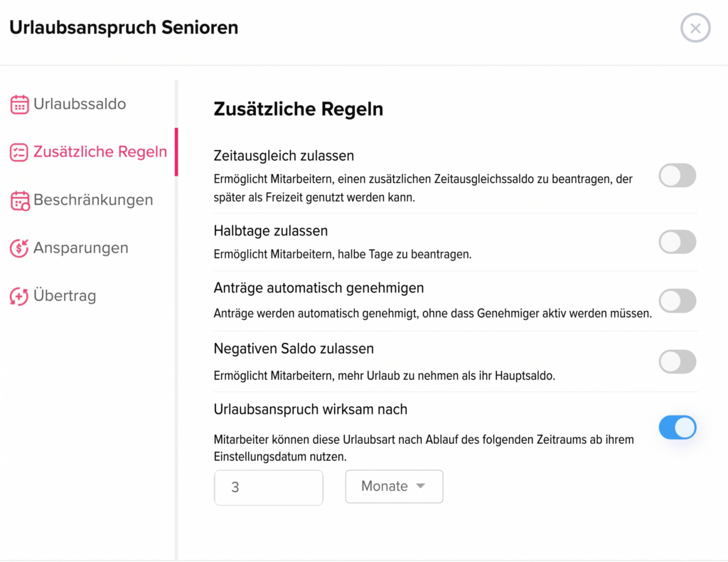Activate Negativen Saldo zulassen
Image resolution: width=728 pixels, height=562 pixels.
[677, 361]
